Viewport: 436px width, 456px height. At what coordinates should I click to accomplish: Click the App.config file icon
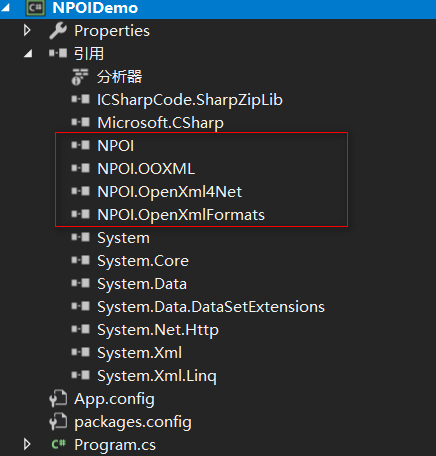coord(58,399)
